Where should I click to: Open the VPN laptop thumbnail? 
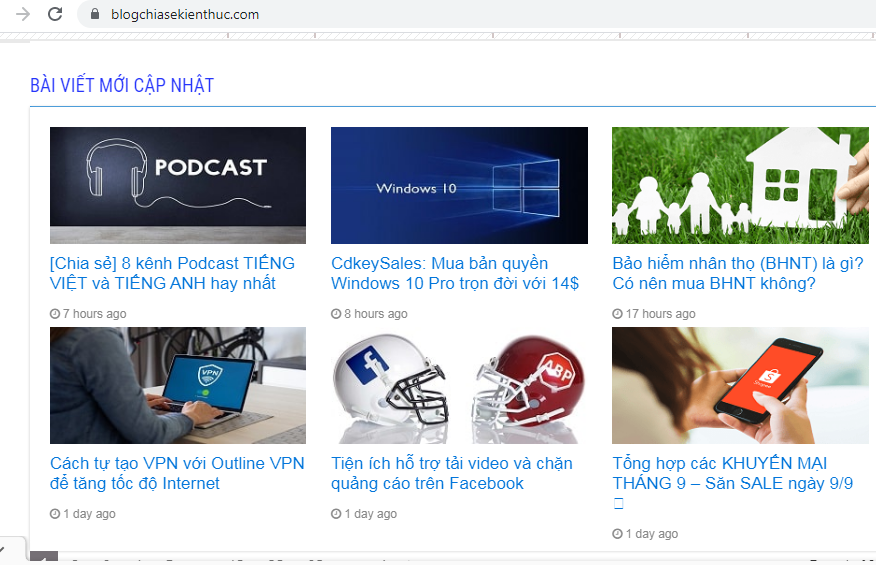pyautogui.click(x=178, y=385)
